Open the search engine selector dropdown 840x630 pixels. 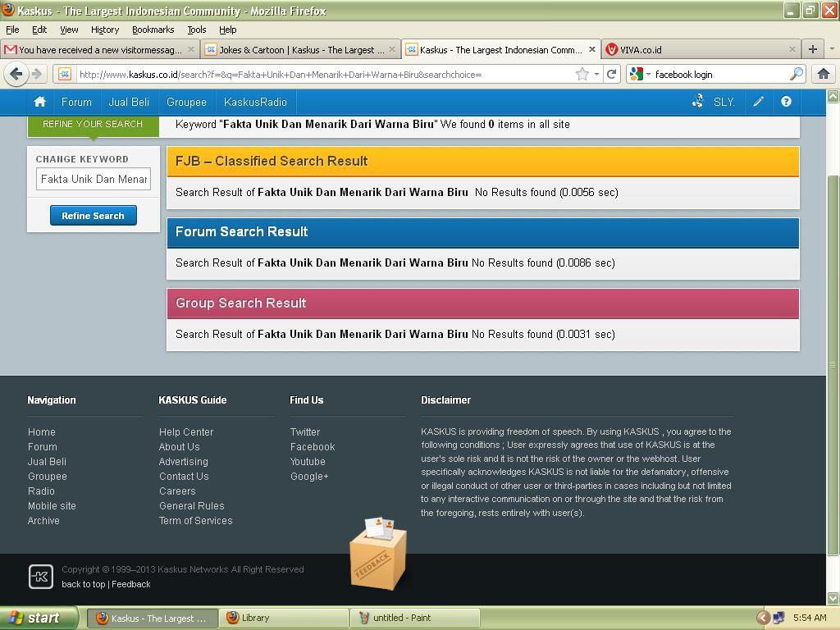(640, 74)
